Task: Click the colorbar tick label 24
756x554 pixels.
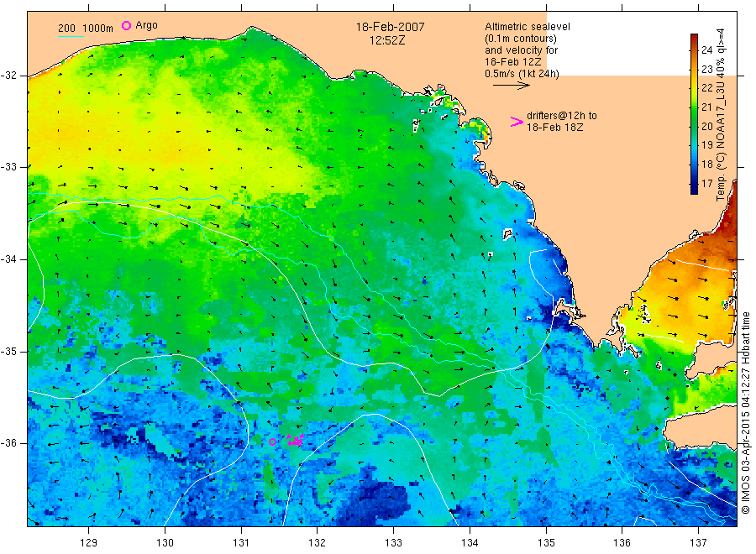Action: click(x=706, y=50)
